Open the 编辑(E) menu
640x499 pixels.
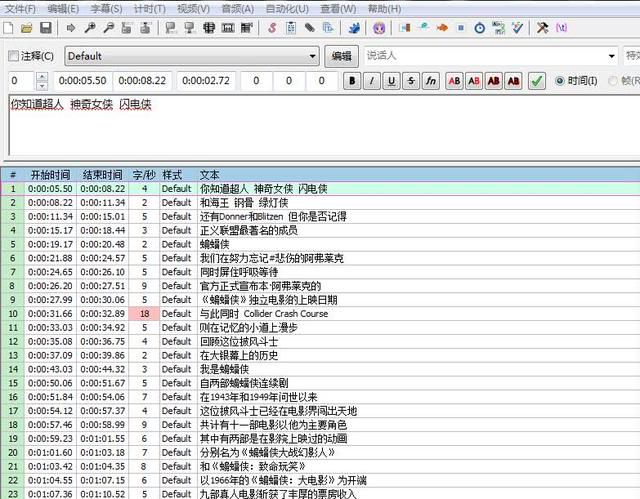[x=63, y=9]
